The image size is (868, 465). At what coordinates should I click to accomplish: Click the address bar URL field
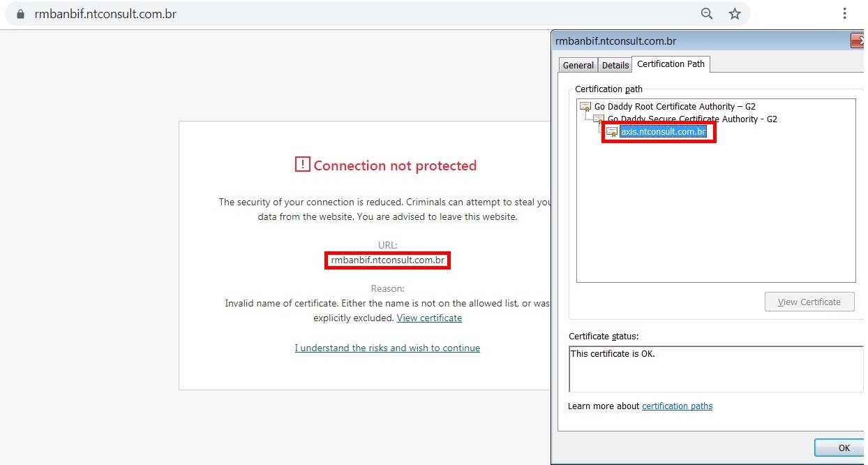point(349,14)
